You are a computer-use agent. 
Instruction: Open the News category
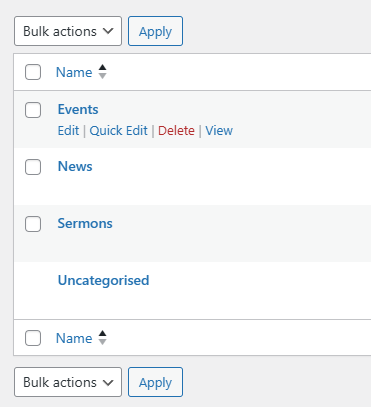point(75,166)
